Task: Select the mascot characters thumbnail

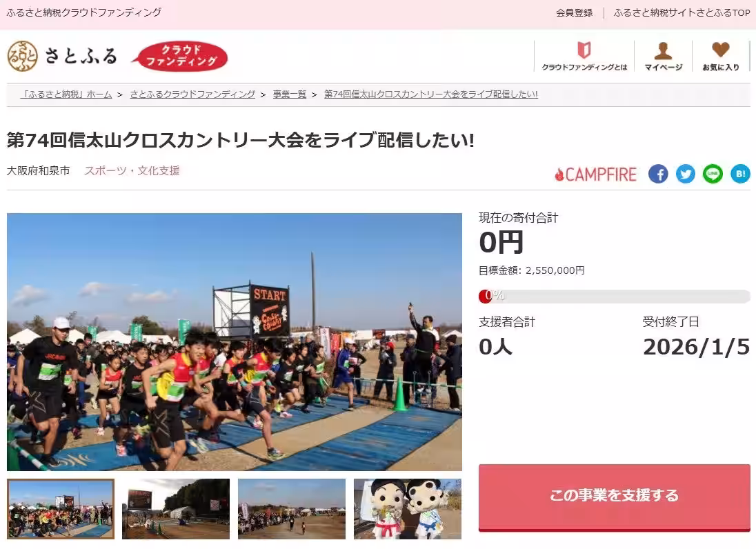Action: point(408,508)
